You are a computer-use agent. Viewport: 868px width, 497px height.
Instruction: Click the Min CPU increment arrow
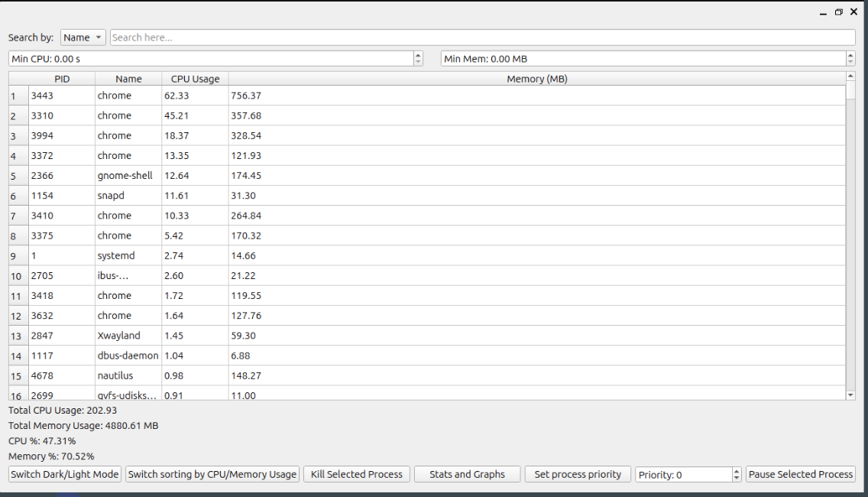[418, 54]
